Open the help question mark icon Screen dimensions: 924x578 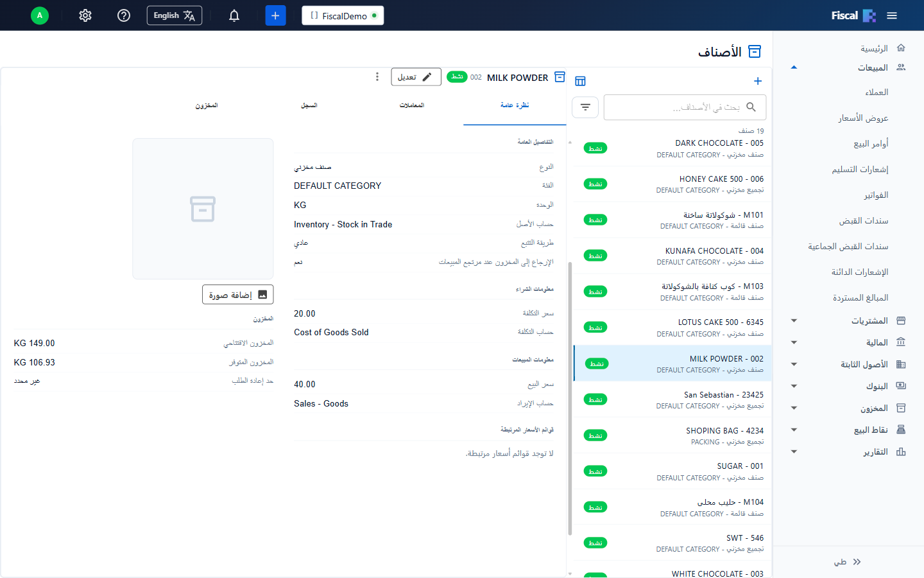(124, 15)
